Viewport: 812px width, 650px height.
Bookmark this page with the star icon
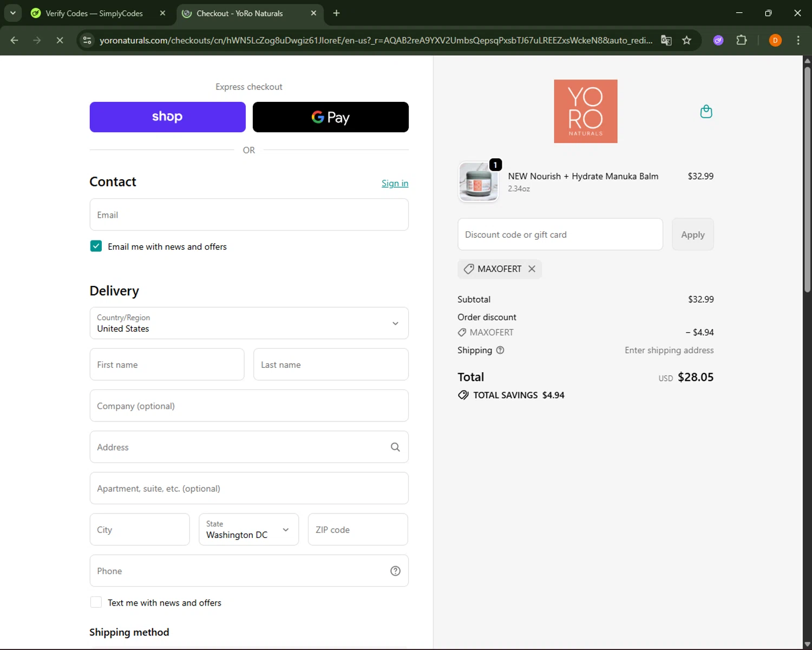[x=686, y=40]
